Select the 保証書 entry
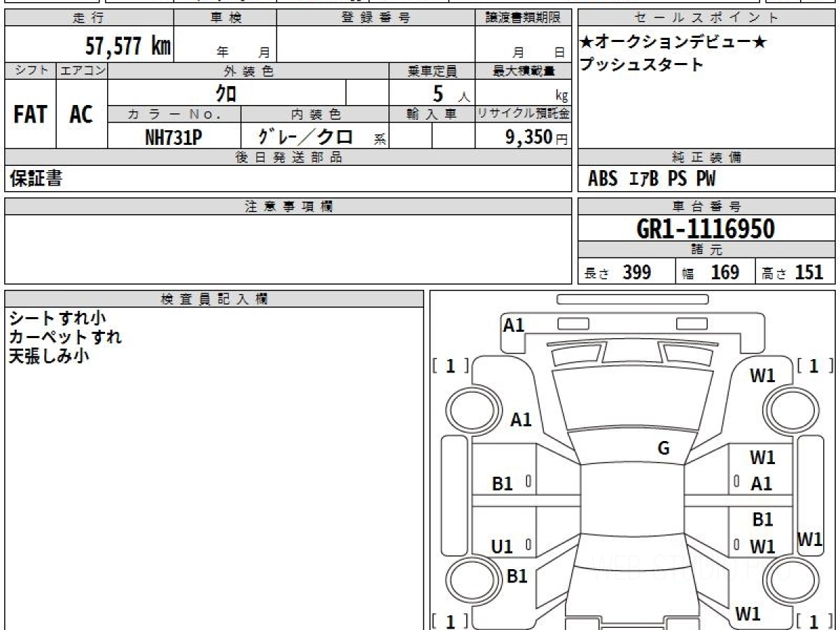 pos(36,178)
